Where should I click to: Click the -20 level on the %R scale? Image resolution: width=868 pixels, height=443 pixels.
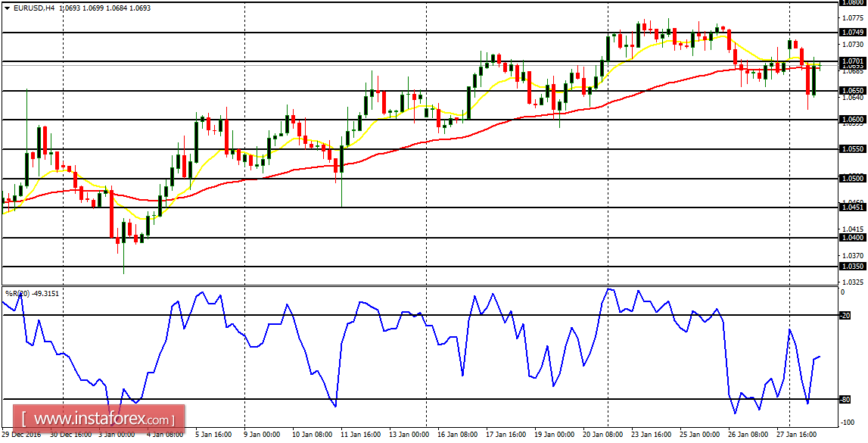845,316
